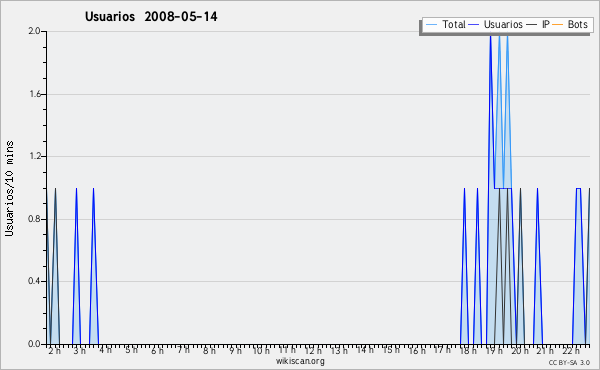600x370 pixels.
Task: Click the '8 h' x-axis label
Action: click(x=209, y=351)
